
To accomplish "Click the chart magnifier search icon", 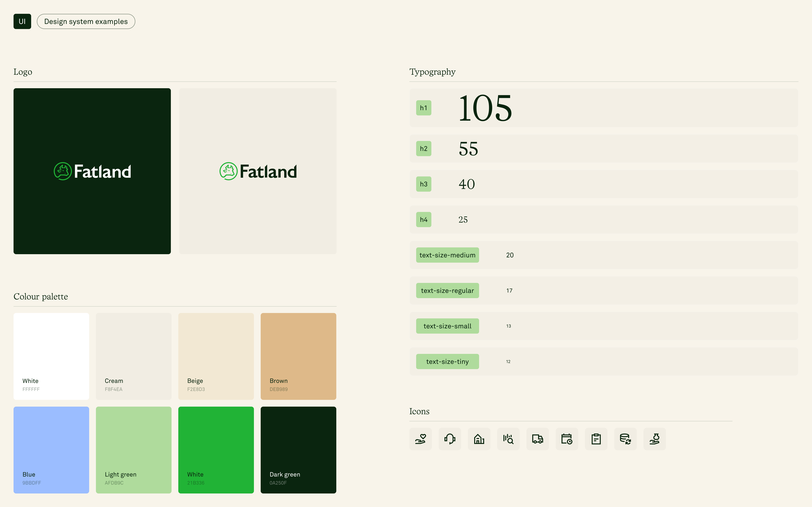I will click(508, 439).
